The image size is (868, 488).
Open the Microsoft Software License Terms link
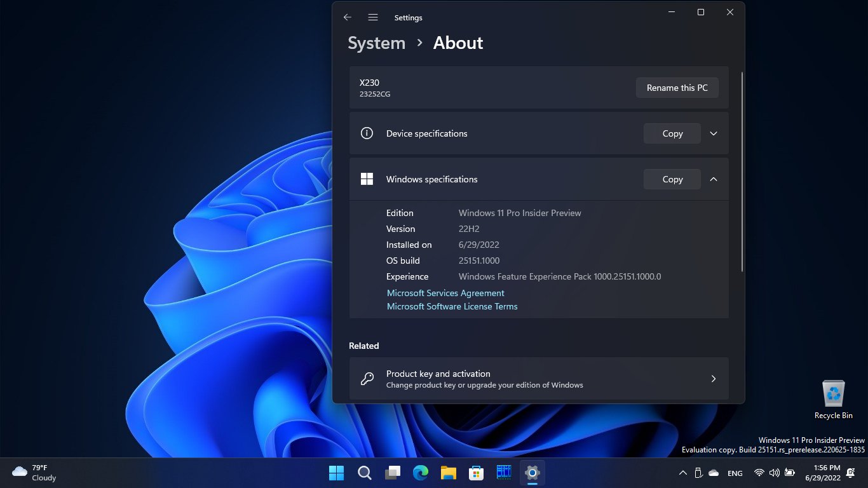point(452,306)
